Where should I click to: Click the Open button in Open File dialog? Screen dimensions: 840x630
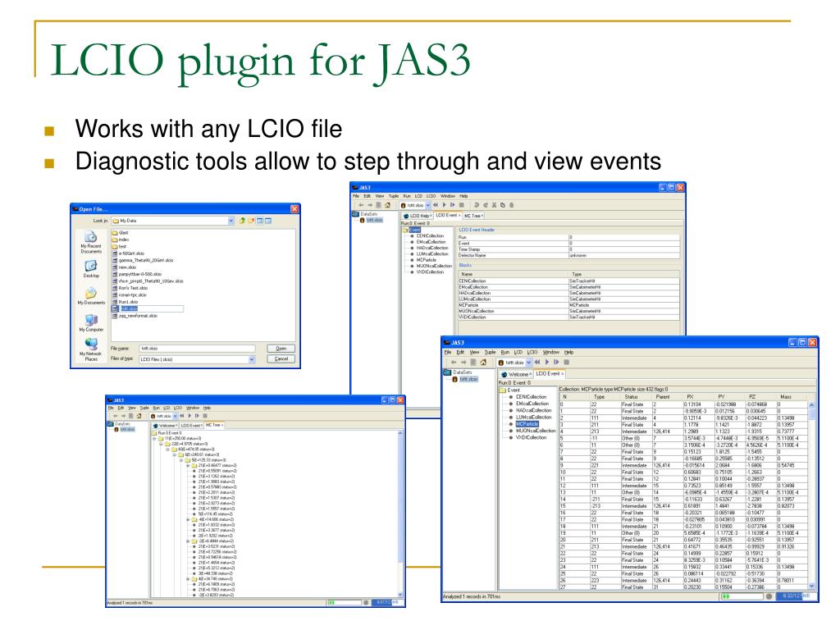[x=281, y=348]
